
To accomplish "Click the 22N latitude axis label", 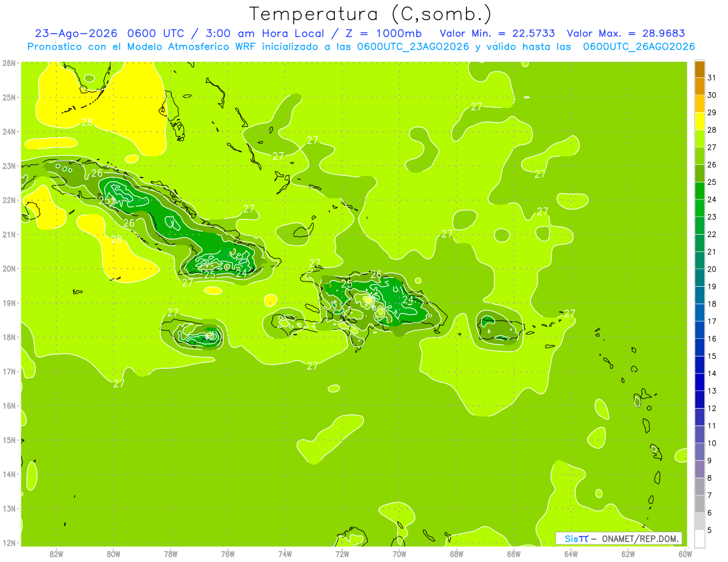I will click(x=8, y=200).
